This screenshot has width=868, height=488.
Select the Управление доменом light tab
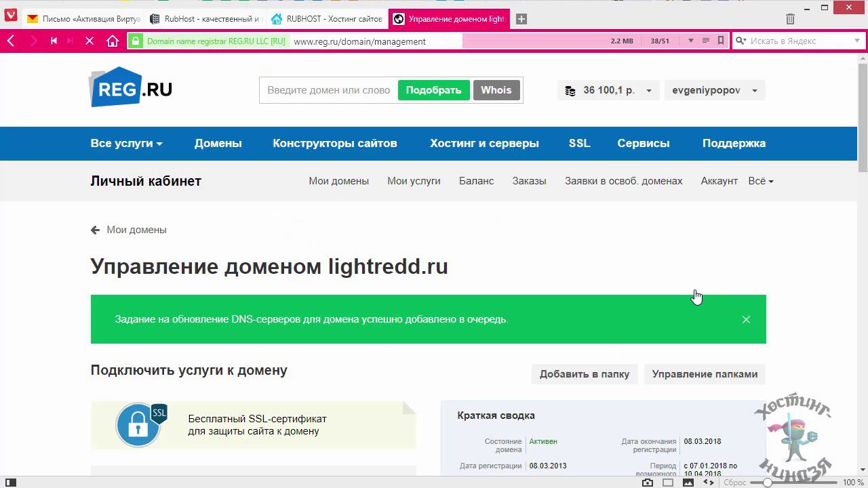point(449,19)
